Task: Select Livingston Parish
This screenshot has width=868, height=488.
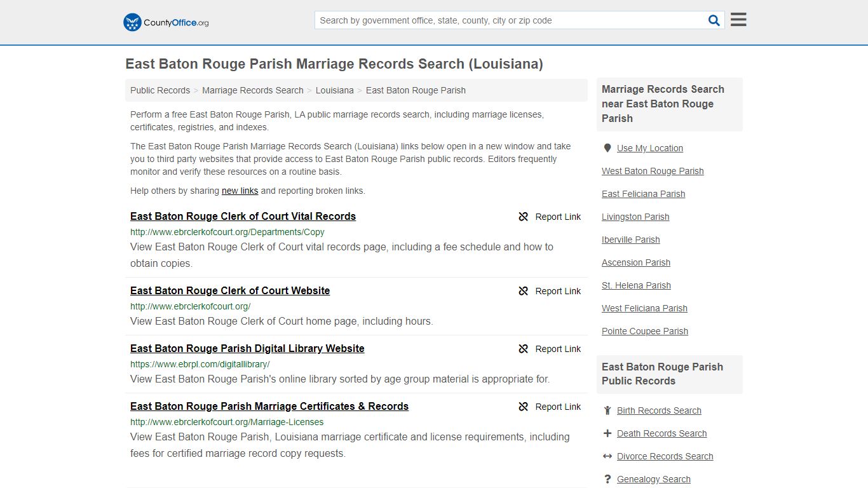Action: click(x=635, y=217)
